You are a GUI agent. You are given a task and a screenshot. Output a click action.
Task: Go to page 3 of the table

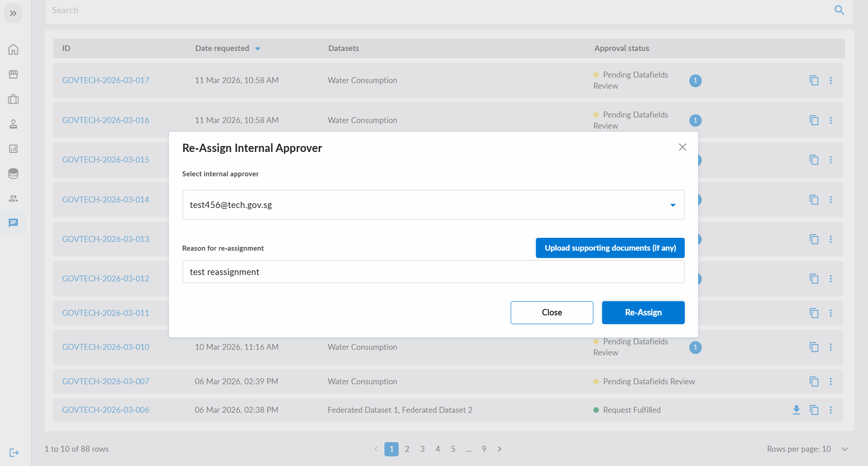pos(422,449)
